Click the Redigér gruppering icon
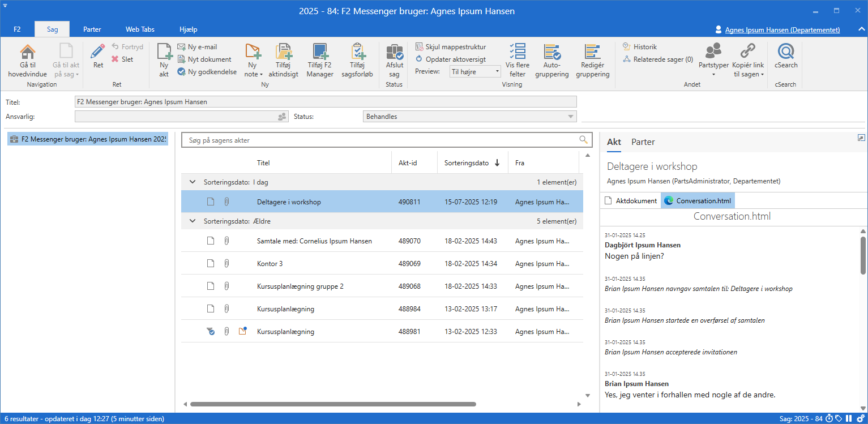 tap(592, 52)
